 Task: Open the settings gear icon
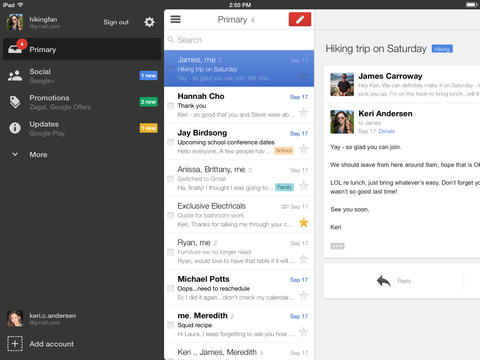149,22
